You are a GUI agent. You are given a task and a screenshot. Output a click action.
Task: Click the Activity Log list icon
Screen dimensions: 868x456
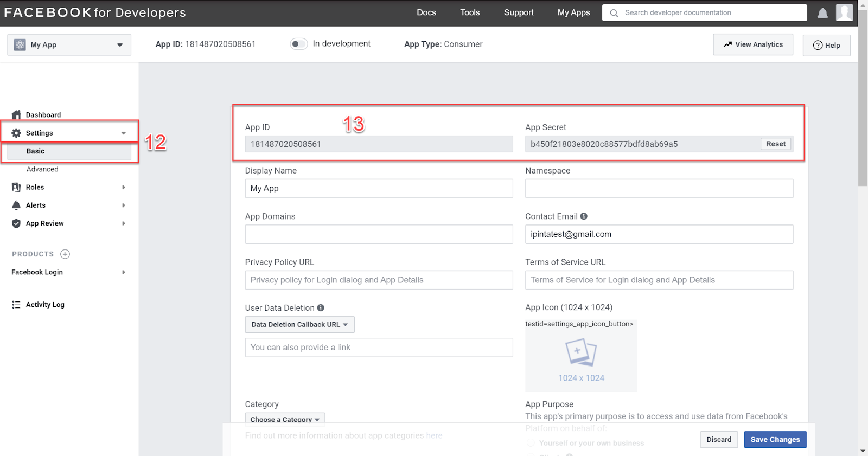pyautogui.click(x=16, y=305)
